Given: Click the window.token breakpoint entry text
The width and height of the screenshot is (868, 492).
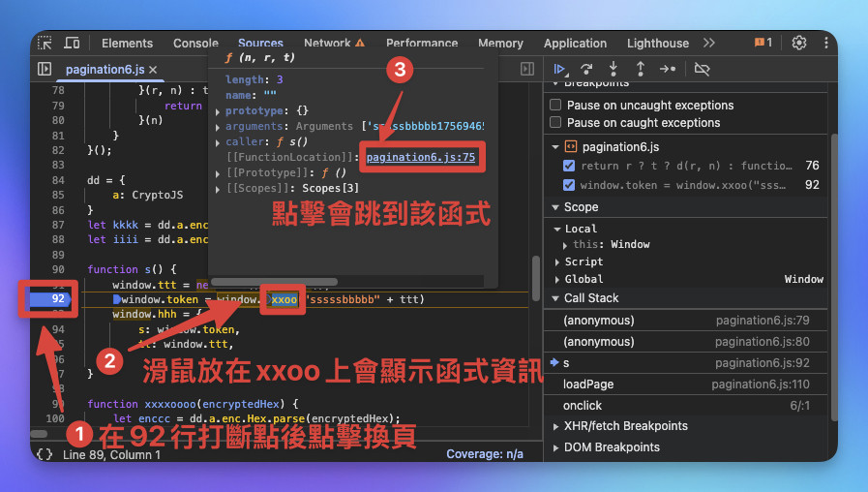Looking at the screenshot, I should (x=682, y=185).
